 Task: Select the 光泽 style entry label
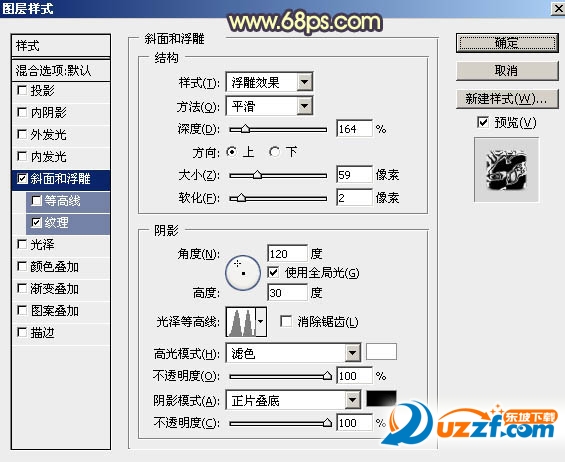click(43, 245)
